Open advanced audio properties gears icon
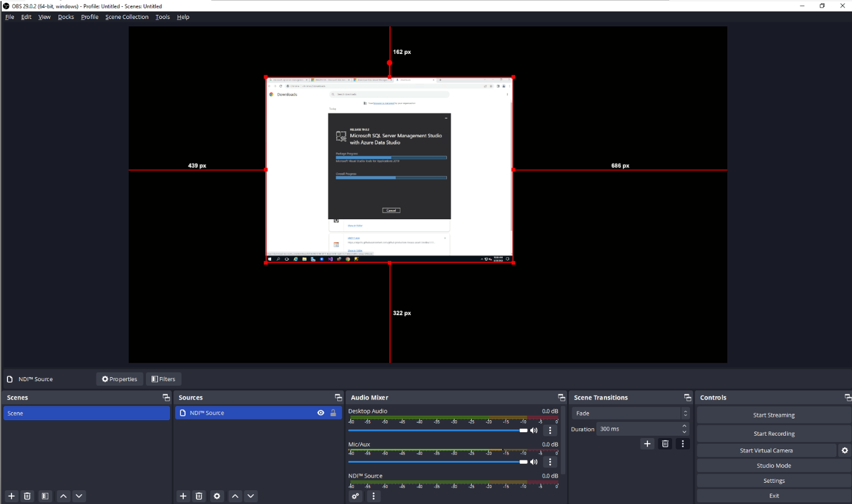The image size is (852, 504). point(356,496)
